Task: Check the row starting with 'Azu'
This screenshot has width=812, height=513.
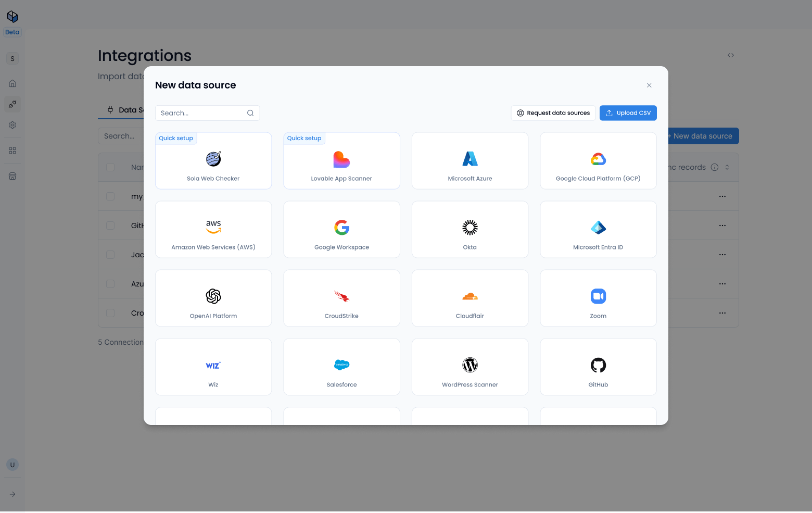Action: [110, 284]
